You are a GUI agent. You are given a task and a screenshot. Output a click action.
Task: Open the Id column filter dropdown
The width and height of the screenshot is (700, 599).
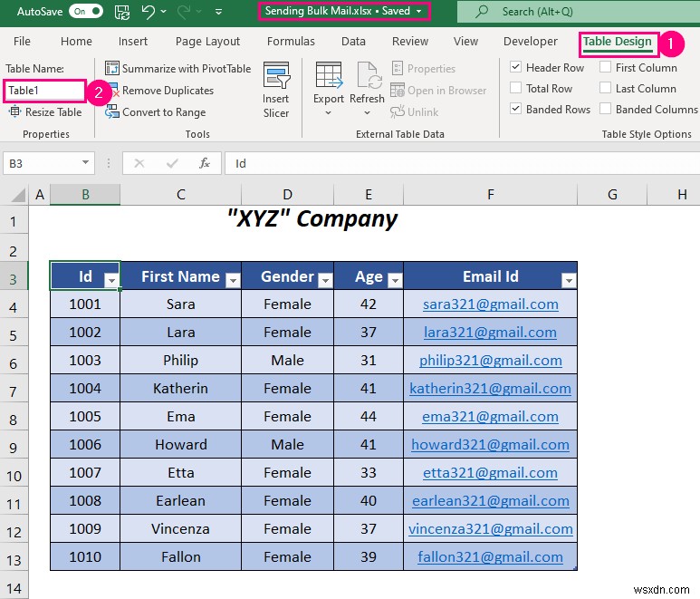[111, 280]
